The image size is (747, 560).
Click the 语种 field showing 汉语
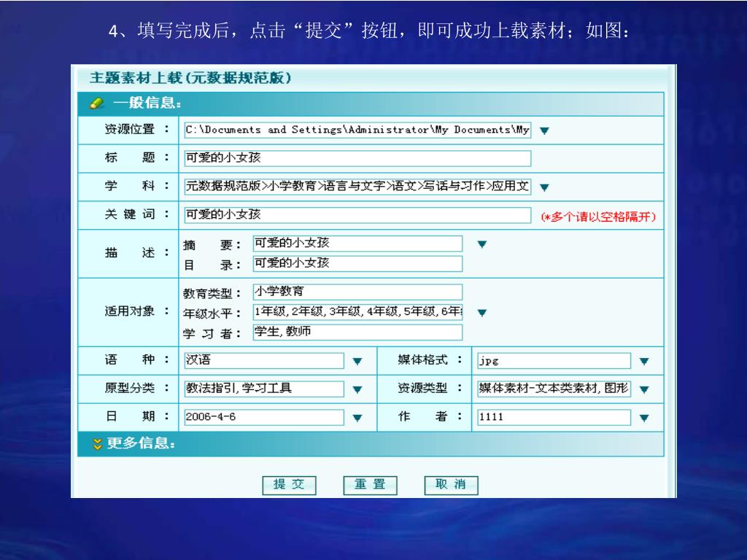[264, 360]
